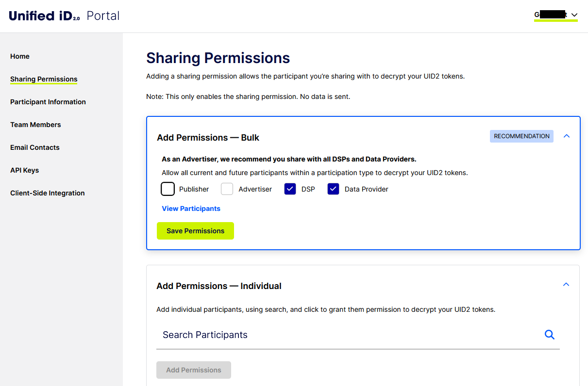
Task: Navigate to Home in the sidebar
Action: pos(19,56)
